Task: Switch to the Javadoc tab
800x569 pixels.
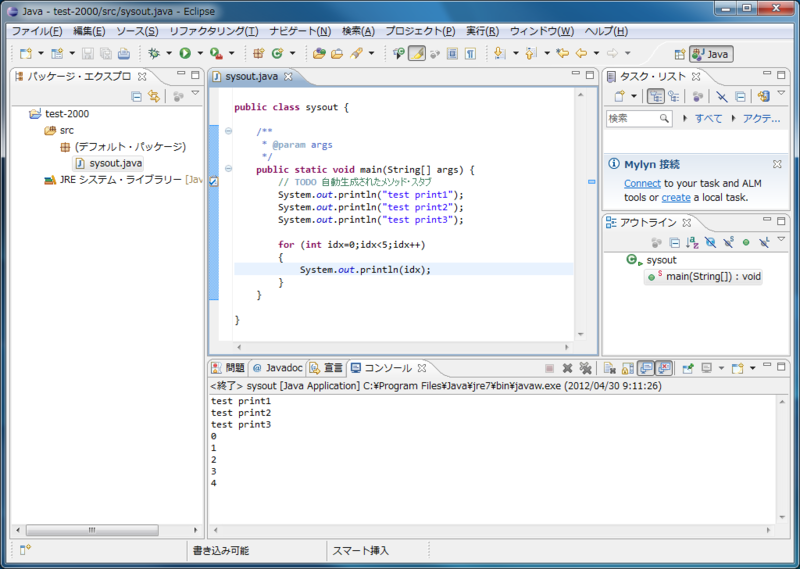Action: [x=278, y=368]
